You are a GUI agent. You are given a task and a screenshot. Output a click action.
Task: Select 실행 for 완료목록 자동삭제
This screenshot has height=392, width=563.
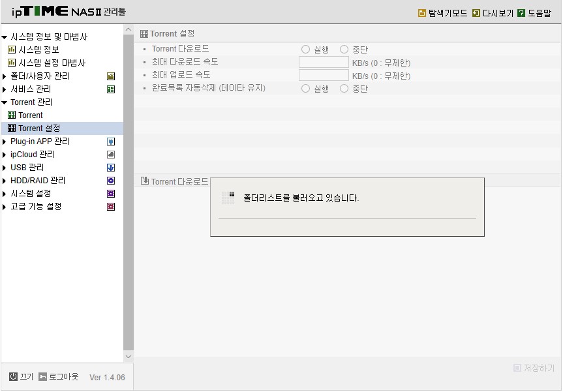(x=305, y=88)
